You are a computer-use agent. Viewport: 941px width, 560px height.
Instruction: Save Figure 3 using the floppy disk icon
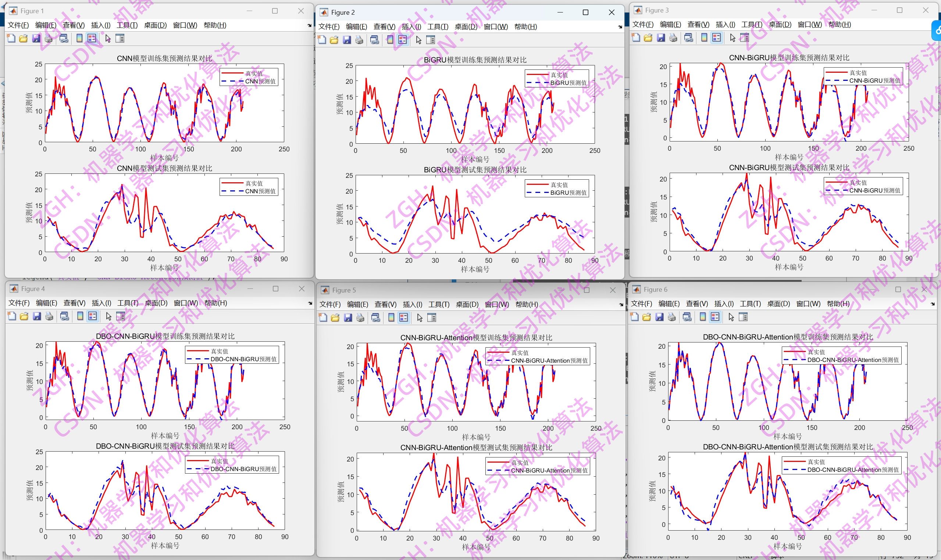pyautogui.click(x=661, y=38)
